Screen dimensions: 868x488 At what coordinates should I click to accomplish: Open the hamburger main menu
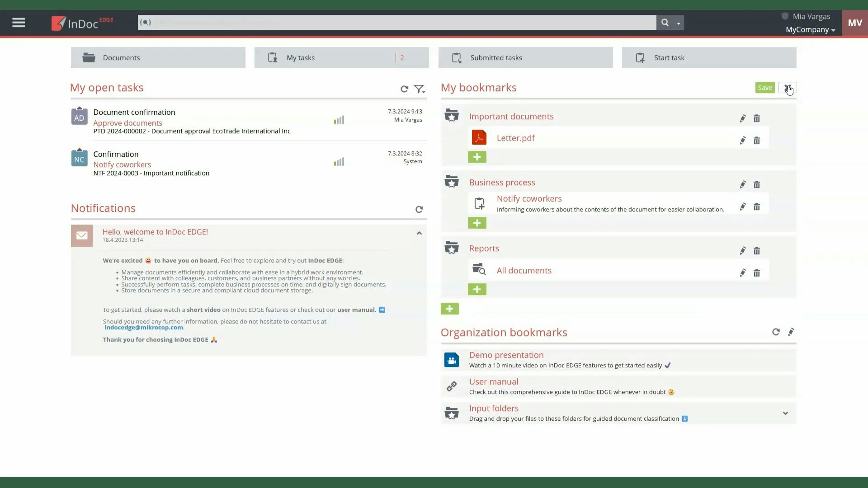19,23
